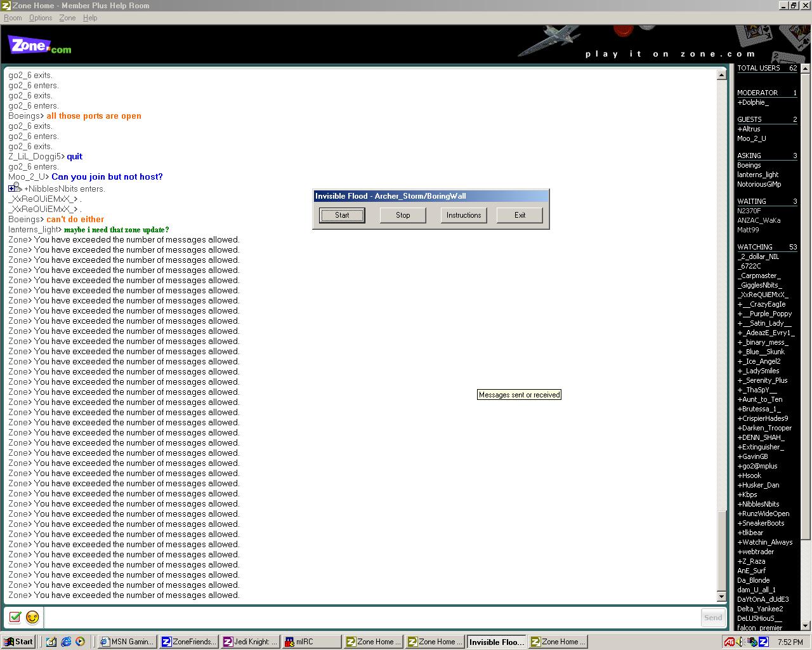Open the winking emoticon picker

(32, 616)
